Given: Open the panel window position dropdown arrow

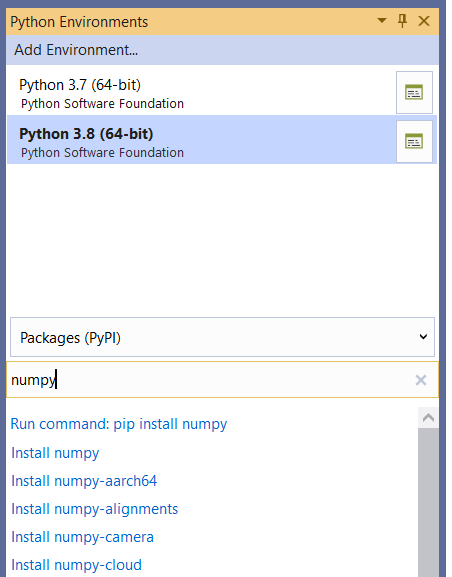Looking at the screenshot, I should [382, 21].
